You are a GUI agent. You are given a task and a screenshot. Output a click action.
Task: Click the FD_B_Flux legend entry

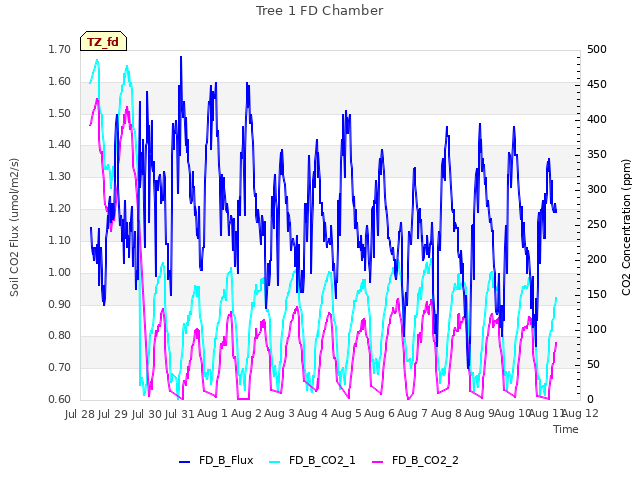coord(216,461)
